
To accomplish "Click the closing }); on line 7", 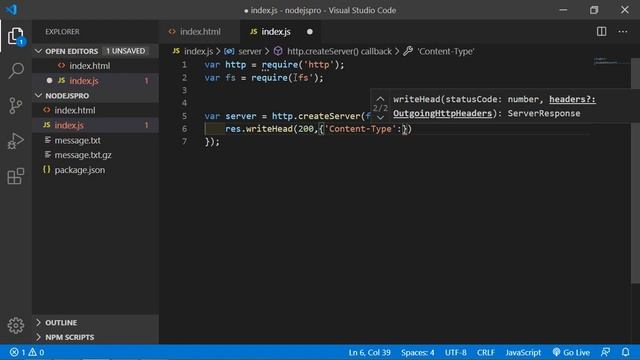I will click(212, 142).
